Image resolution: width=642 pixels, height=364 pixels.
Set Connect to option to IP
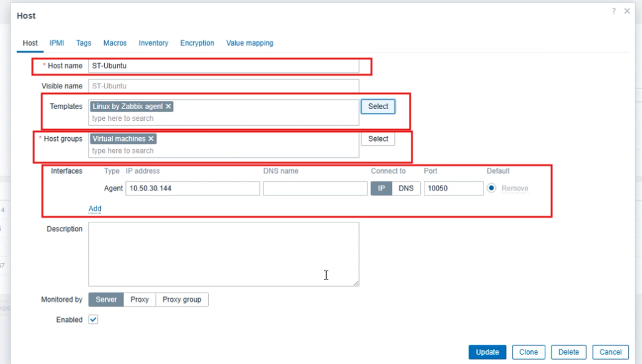(381, 189)
